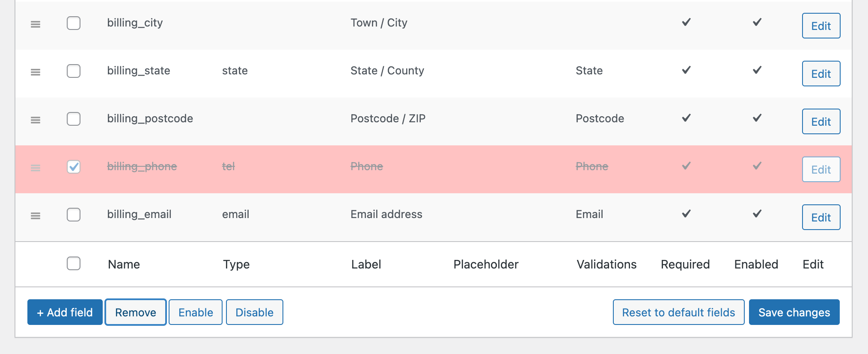The image size is (868, 354).
Task: Remove the selected field
Action: point(135,312)
